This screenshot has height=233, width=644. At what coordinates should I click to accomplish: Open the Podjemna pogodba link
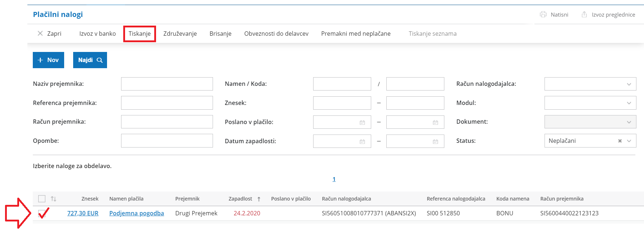(x=137, y=213)
